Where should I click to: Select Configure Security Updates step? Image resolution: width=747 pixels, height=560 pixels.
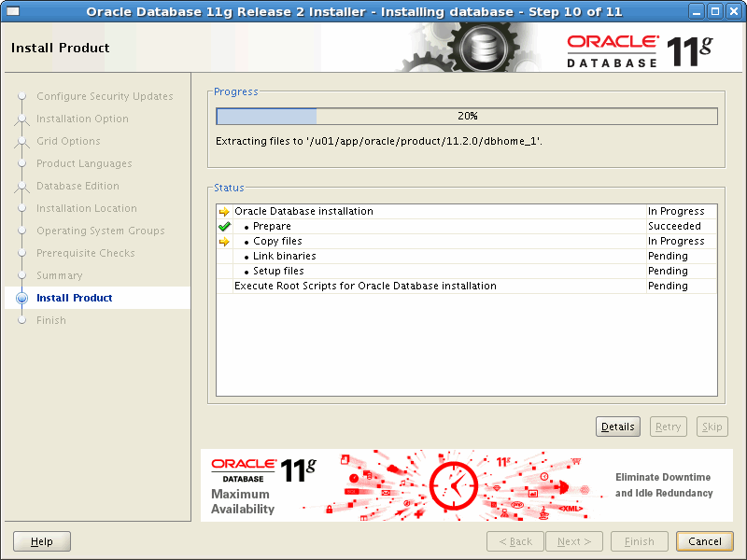click(x=105, y=96)
